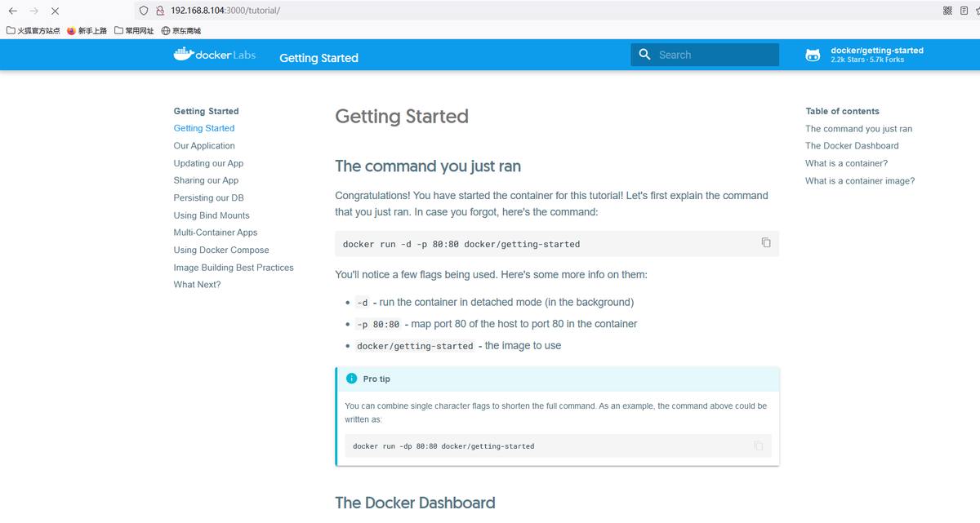
Task: Click the GitHub octocat icon in the header
Action: coord(813,54)
